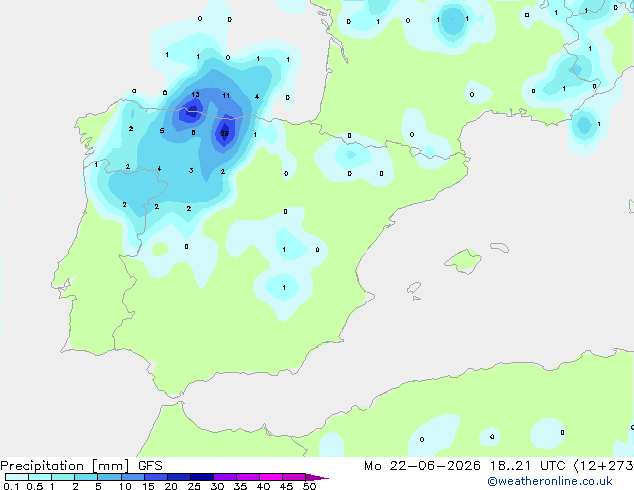
Task: Click the Mallorca island outline
Action: pos(463,262)
